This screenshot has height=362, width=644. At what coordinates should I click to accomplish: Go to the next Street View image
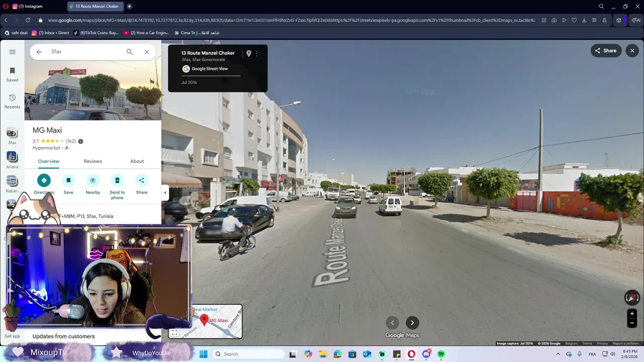[x=413, y=323]
